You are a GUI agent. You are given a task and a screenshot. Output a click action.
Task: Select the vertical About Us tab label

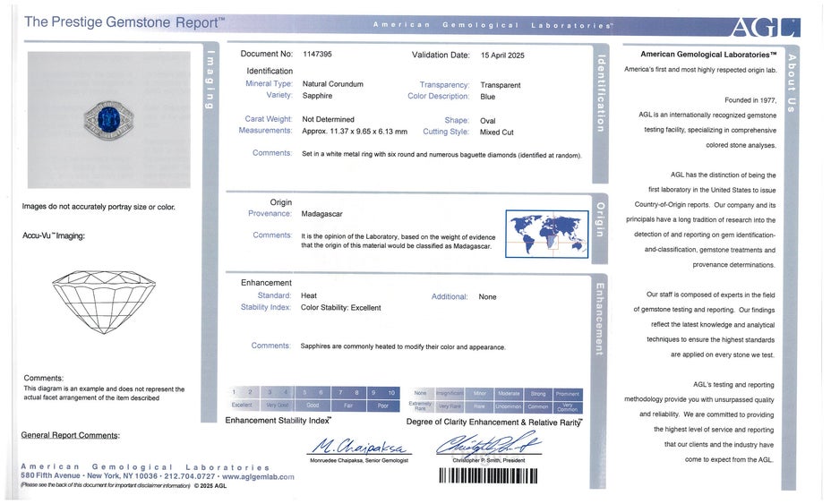[x=791, y=80]
